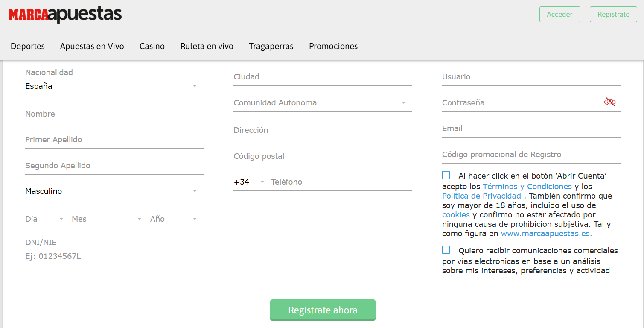Click the Email input field
Viewport: 644px width, 328px height.
pos(531,129)
